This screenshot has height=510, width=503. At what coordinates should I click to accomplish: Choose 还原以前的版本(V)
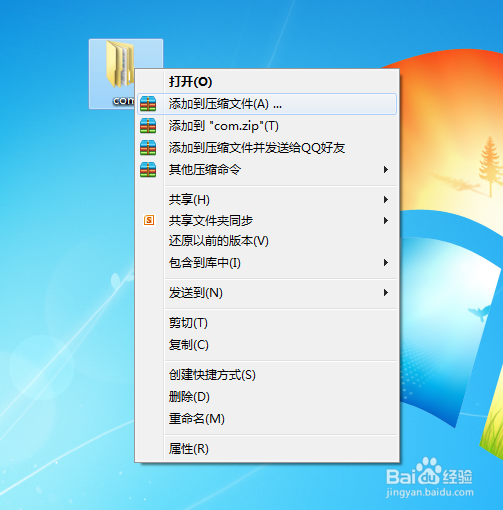pyautogui.click(x=267, y=241)
